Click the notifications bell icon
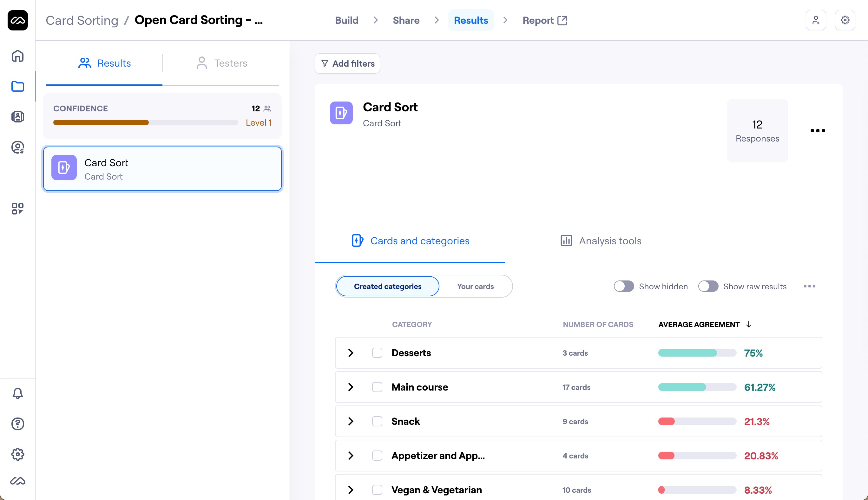Viewport: 868px width, 500px height. tap(17, 393)
